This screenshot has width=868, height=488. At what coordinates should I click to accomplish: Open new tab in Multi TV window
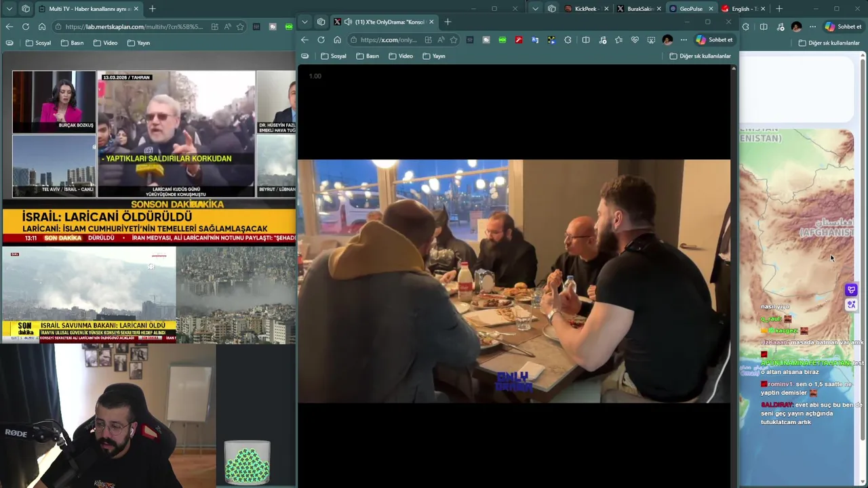pos(152,9)
